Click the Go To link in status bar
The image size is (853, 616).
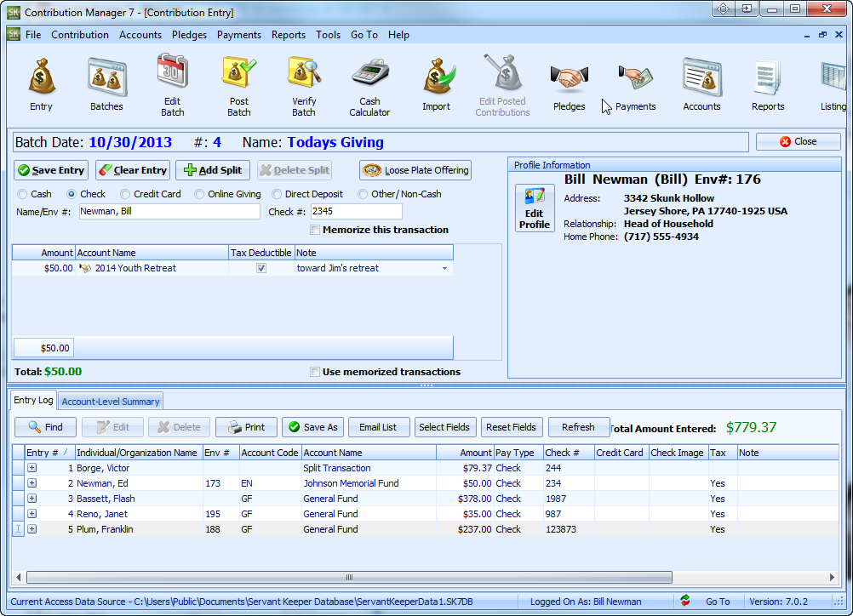(x=718, y=602)
